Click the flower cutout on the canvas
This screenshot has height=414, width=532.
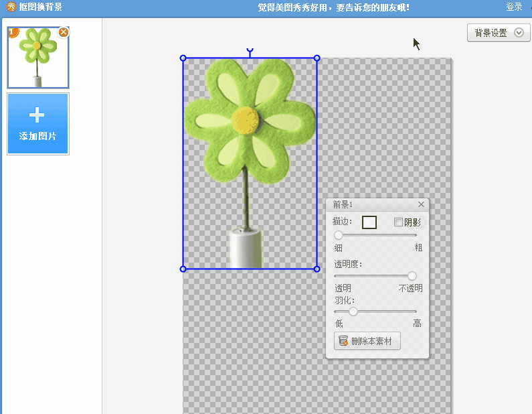250,163
